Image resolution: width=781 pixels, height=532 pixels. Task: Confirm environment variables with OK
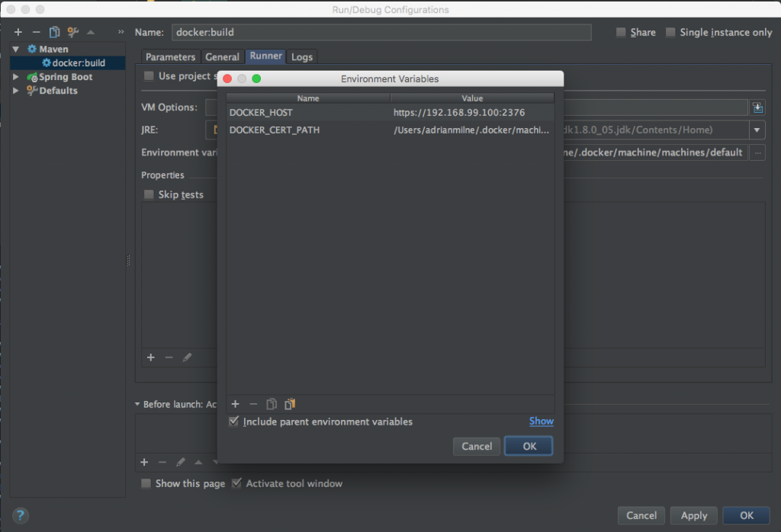528,446
